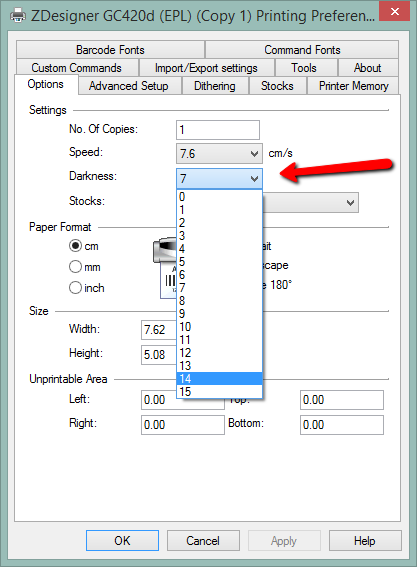Select the mm unit option
The width and height of the screenshot is (417, 567).
click(x=75, y=267)
